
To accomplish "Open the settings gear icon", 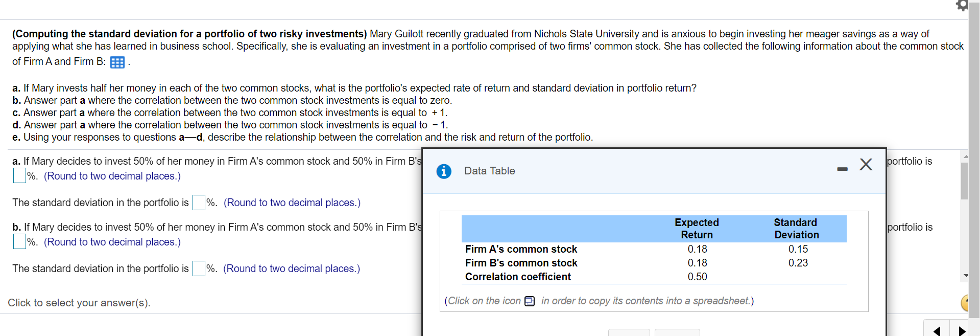I will [x=962, y=5].
